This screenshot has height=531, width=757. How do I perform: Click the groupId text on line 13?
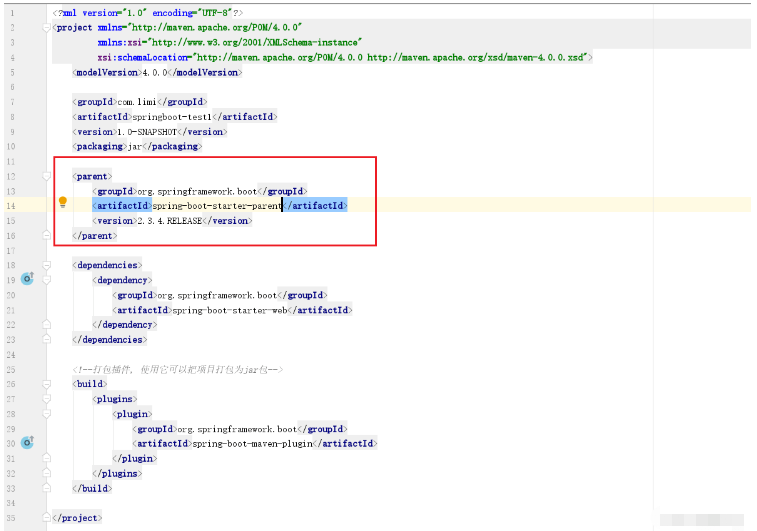(200, 192)
